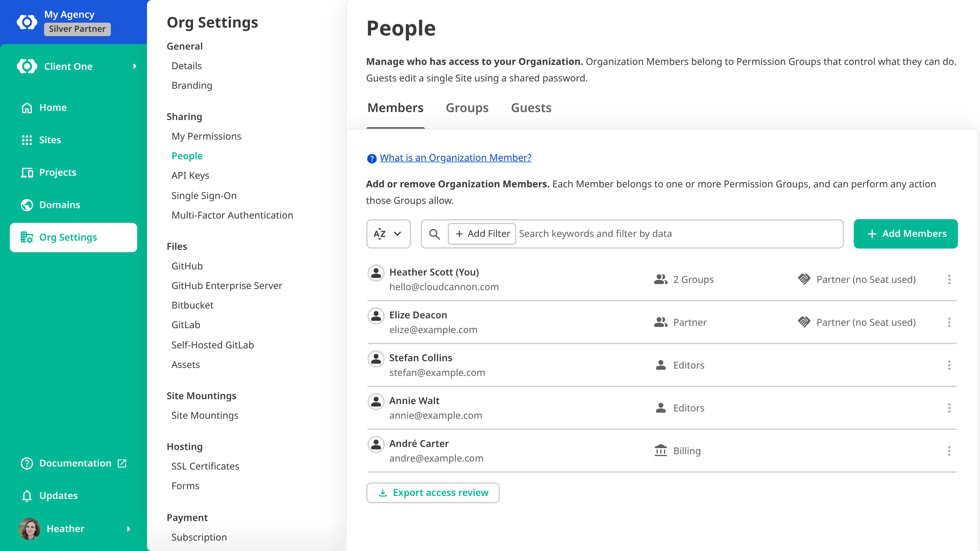Image resolution: width=980 pixels, height=551 pixels.
Task: Click Heather's profile photo
Action: coord(29,529)
